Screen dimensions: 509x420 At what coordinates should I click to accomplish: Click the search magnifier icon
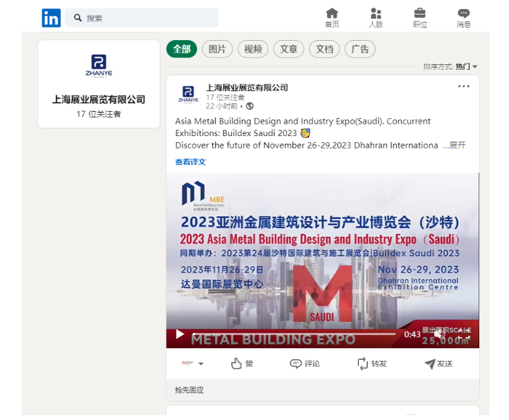(x=77, y=18)
